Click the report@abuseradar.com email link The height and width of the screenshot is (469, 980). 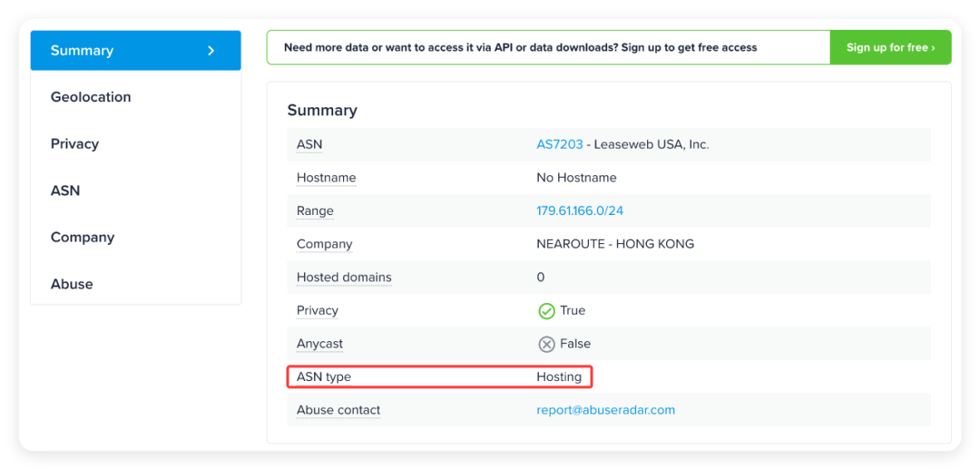click(x=605, y=410)
